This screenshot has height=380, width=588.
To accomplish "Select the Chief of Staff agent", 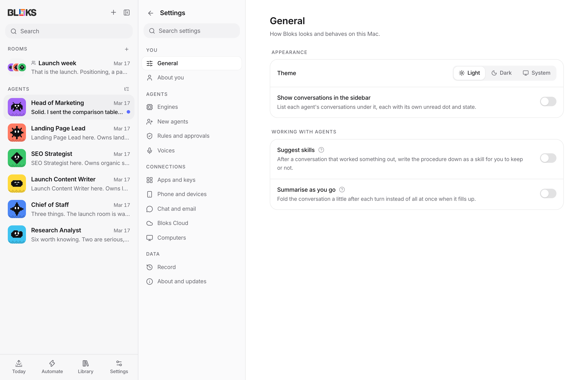I will (x=69, y=209).
